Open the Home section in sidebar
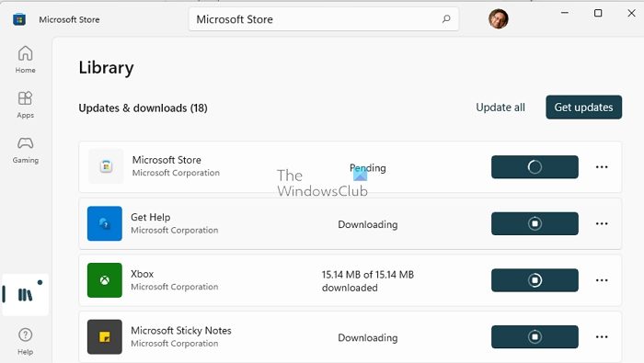The height and width of the screenshot is (363, 644). click(25, 59)
